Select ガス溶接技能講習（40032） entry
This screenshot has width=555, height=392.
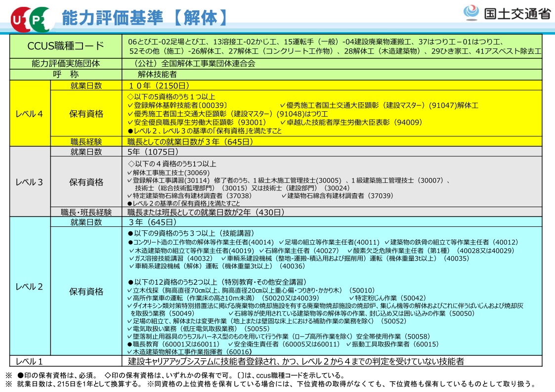pos(171,259)
